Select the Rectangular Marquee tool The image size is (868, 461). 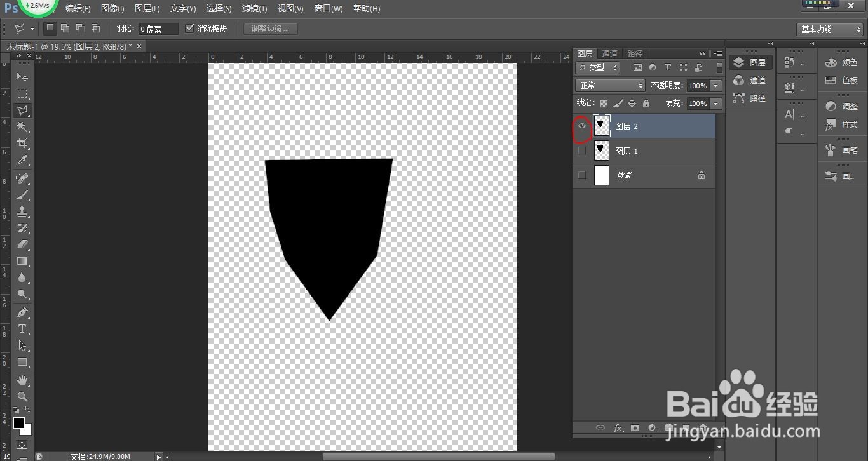(x=22, y=94)
